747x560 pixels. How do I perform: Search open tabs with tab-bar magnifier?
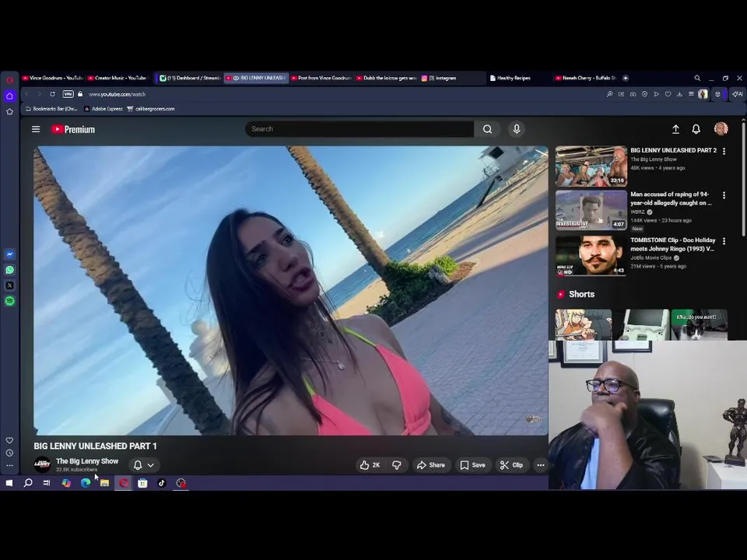tap(697, 78)
